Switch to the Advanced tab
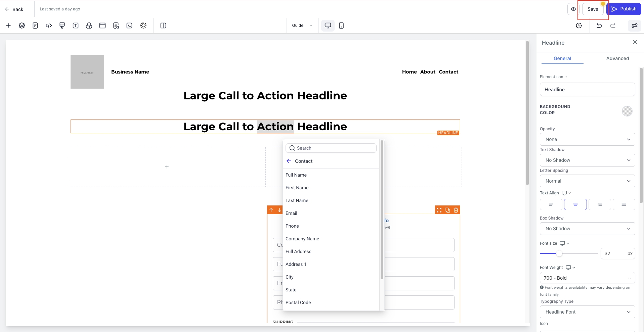This screenshot has height=332, width=644. [617, 58]
